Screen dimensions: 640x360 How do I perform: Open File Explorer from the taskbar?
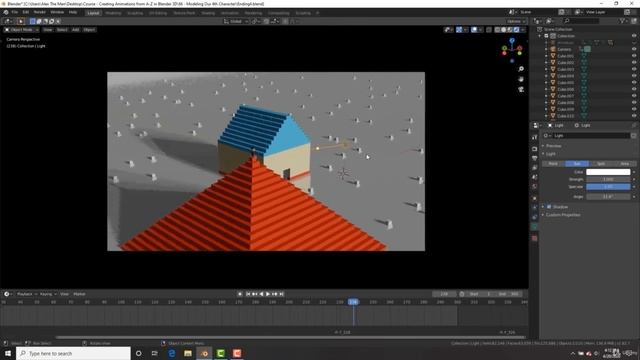[x=188, y=353]
